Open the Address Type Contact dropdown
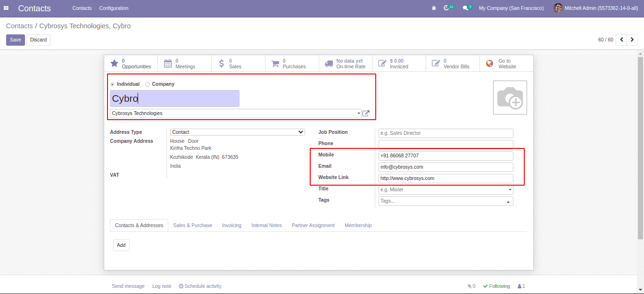 point(238,132)
